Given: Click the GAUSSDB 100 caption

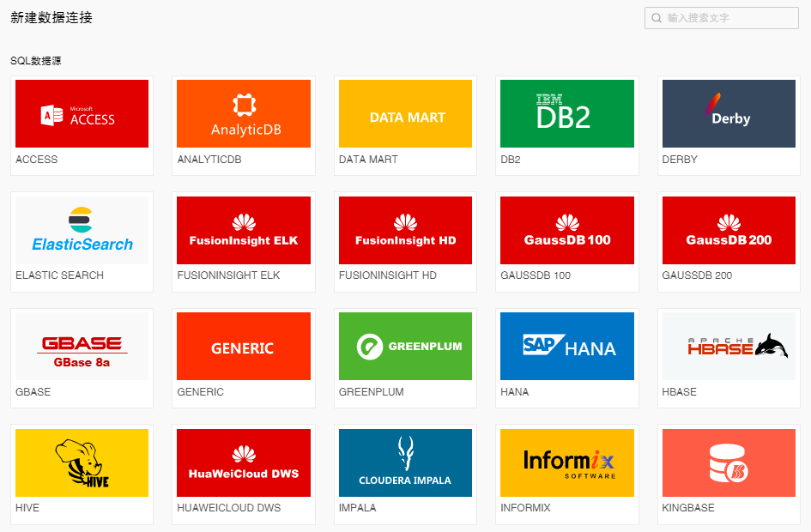Looking at the screenshot, I should point(536,275).
